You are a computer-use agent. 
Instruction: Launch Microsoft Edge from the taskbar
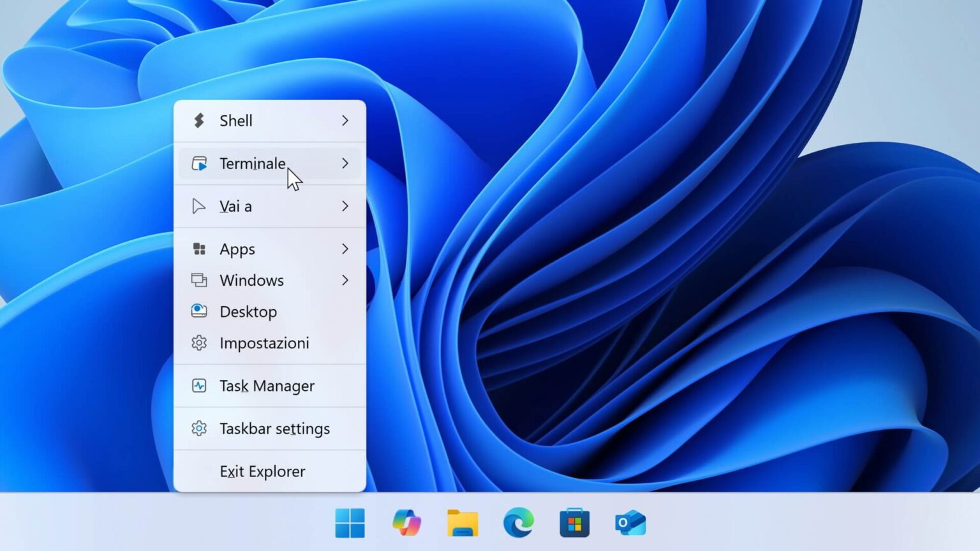pos(518,523)
